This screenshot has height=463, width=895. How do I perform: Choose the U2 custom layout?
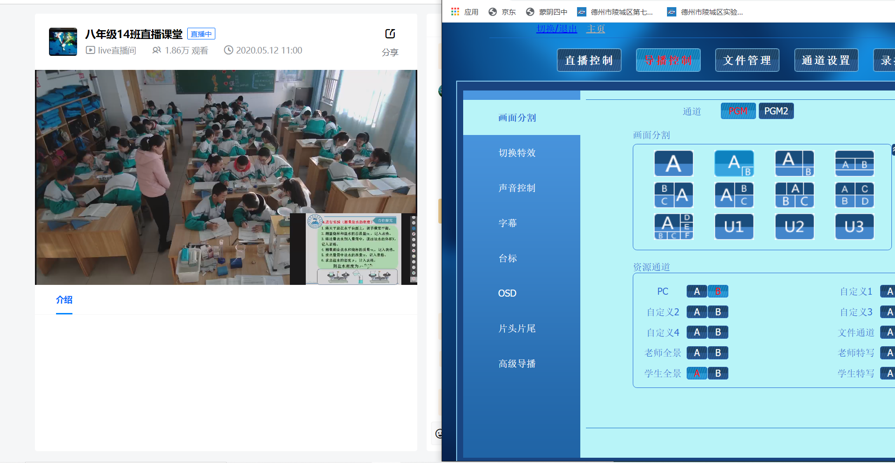click(794, 227)
